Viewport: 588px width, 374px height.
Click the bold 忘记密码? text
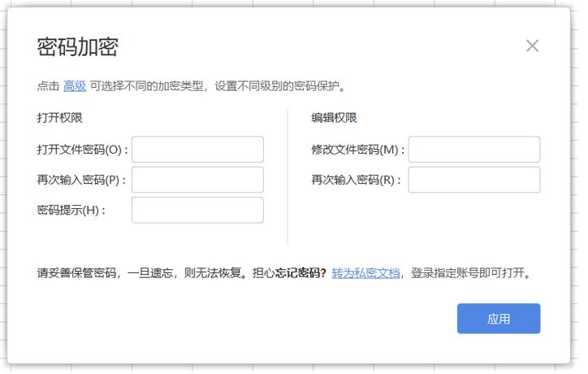coord(301,273)
